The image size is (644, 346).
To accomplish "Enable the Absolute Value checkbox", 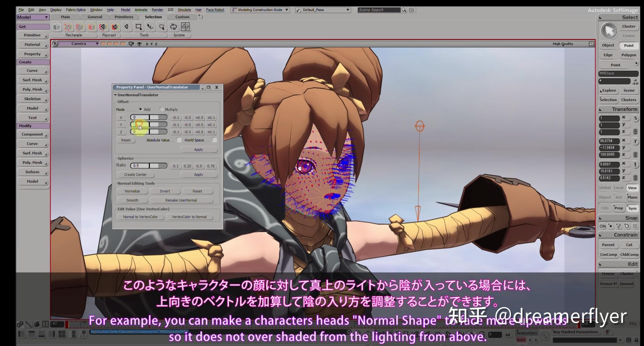I will [179, 140].
